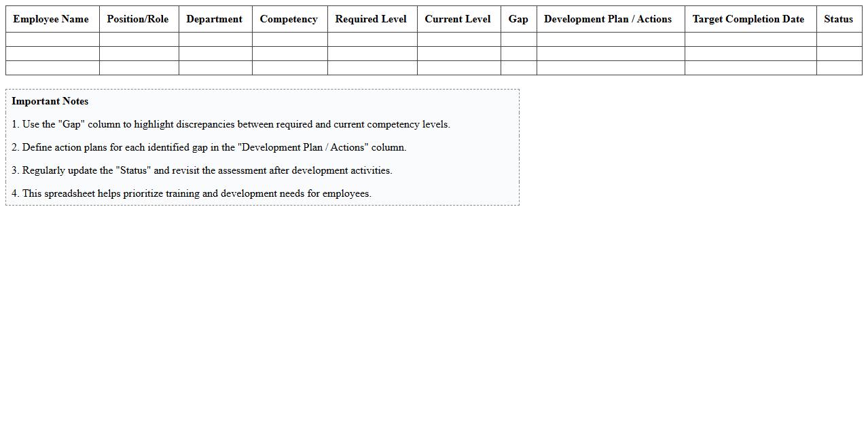
Task: Select the Development Plan / Actions header
Action: point(609,19)
